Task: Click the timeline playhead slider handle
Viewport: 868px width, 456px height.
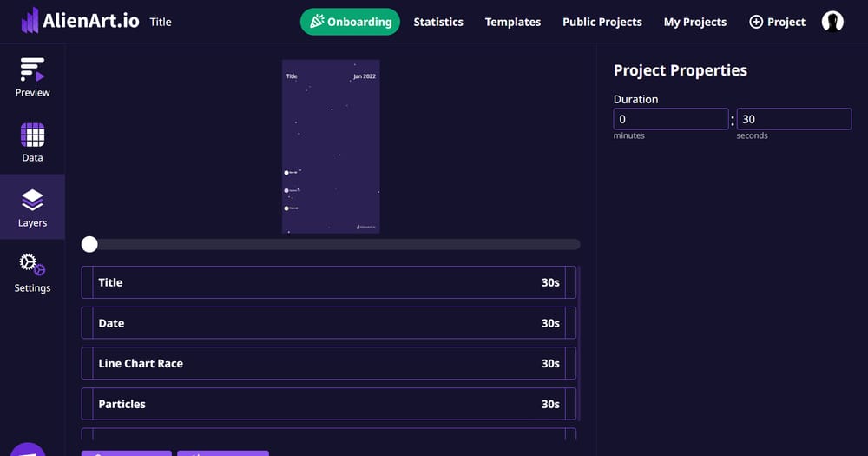Action: tap(89, 244)
